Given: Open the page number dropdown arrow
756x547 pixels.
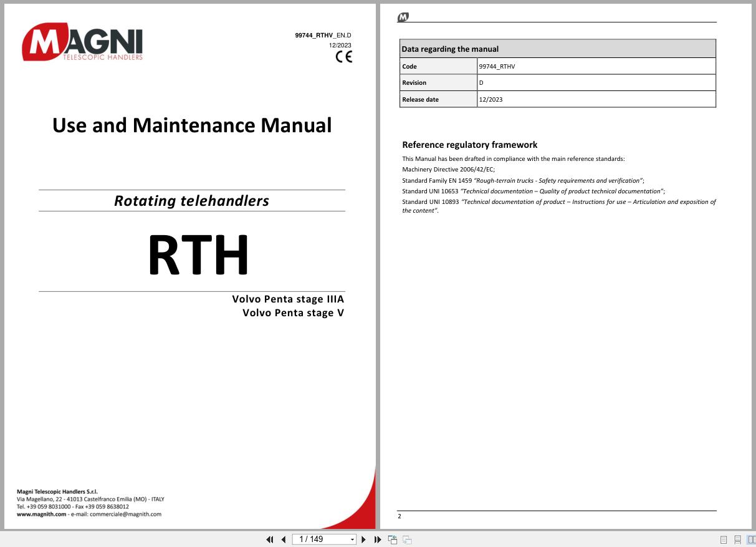Looking at the screenshot, I should click(x=353, y=540).
